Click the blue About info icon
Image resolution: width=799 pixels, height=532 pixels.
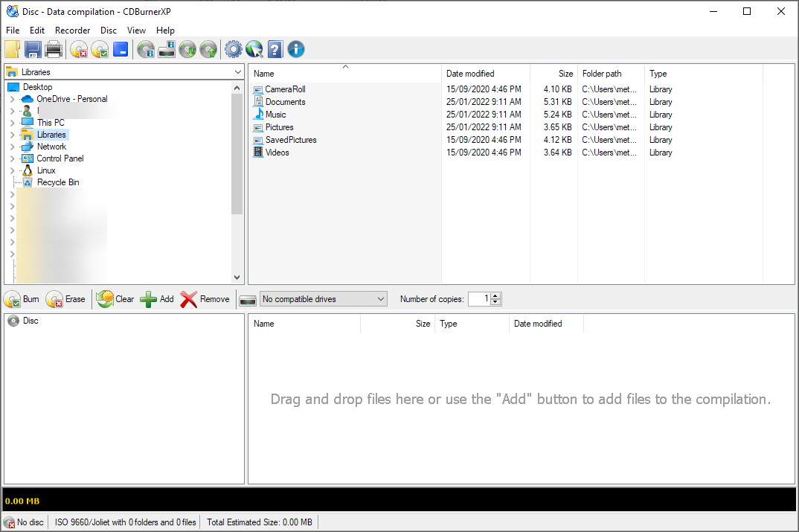click(296, 49)
